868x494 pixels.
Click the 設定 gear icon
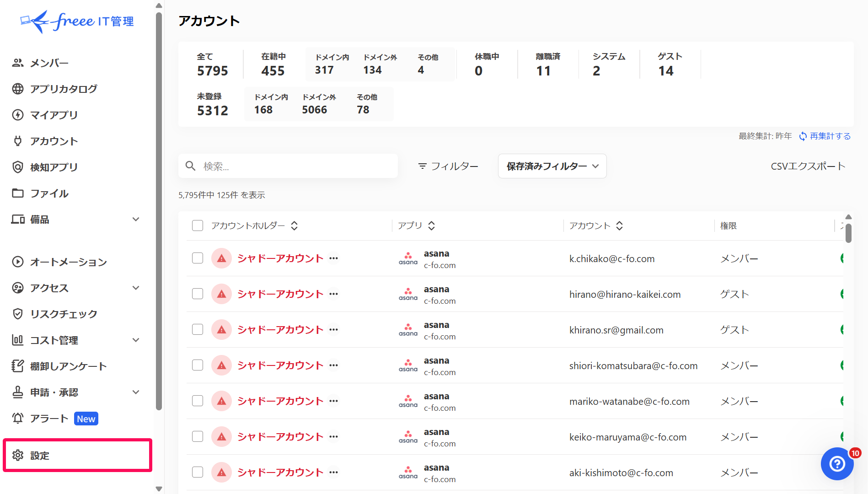click(x=18, y=455)
